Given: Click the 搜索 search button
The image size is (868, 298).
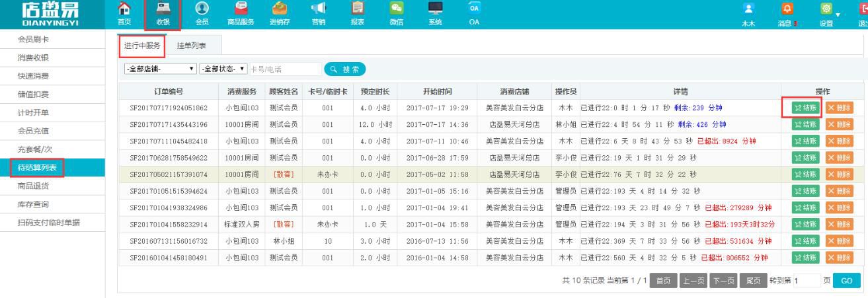Looking at the screenshot, I should pyautogui.click(x=345, y=69).
